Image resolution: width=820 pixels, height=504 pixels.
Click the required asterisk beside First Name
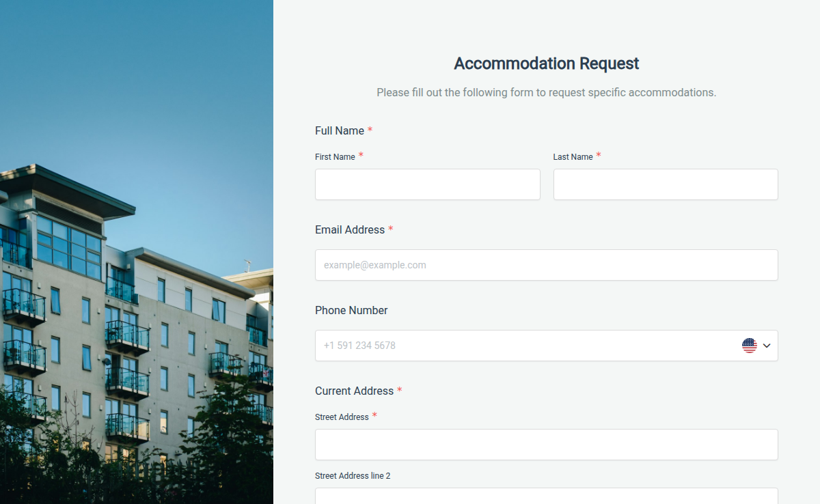click(361, 154)
